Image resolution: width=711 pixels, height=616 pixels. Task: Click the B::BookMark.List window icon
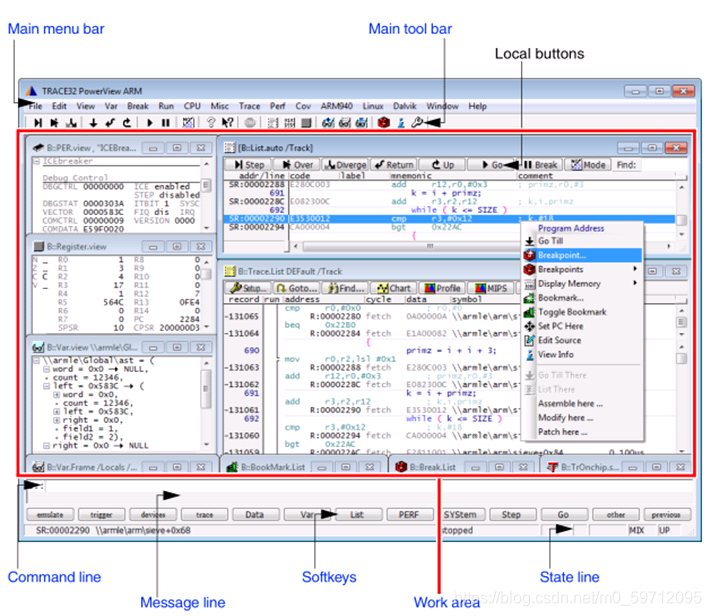tap(232, 467)
